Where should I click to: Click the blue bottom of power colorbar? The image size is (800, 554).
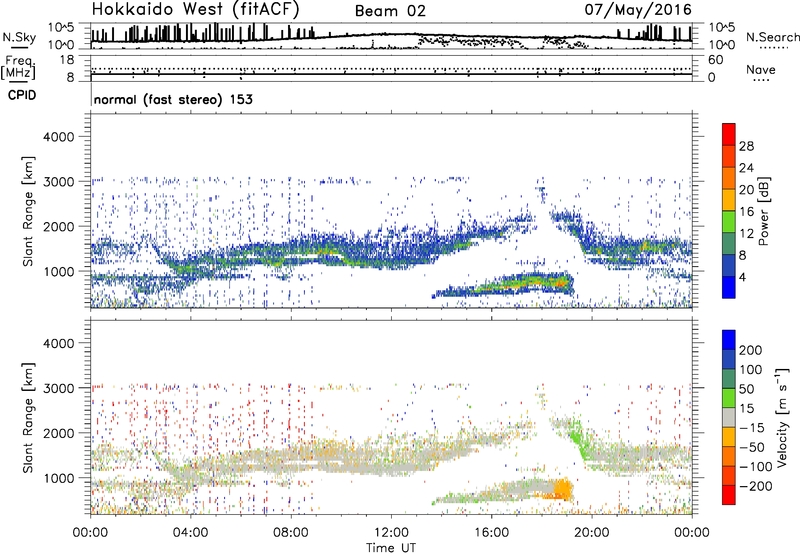click(x=729, y=287)
